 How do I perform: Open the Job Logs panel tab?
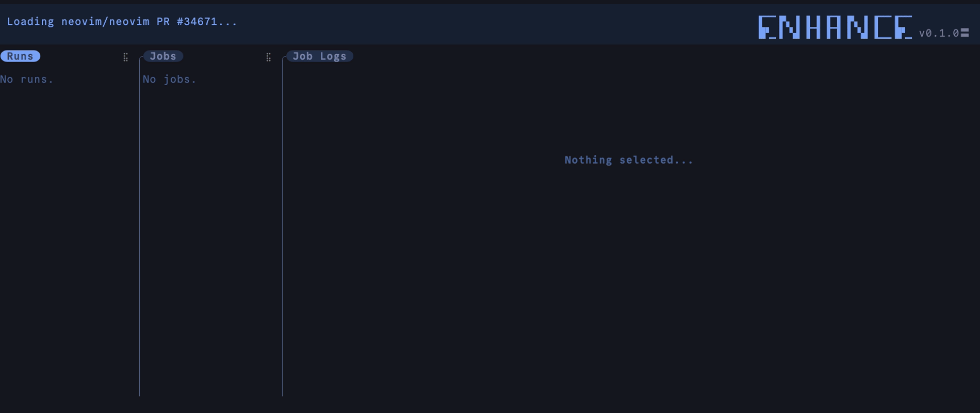pyautogui.click(x=319, y=56)
